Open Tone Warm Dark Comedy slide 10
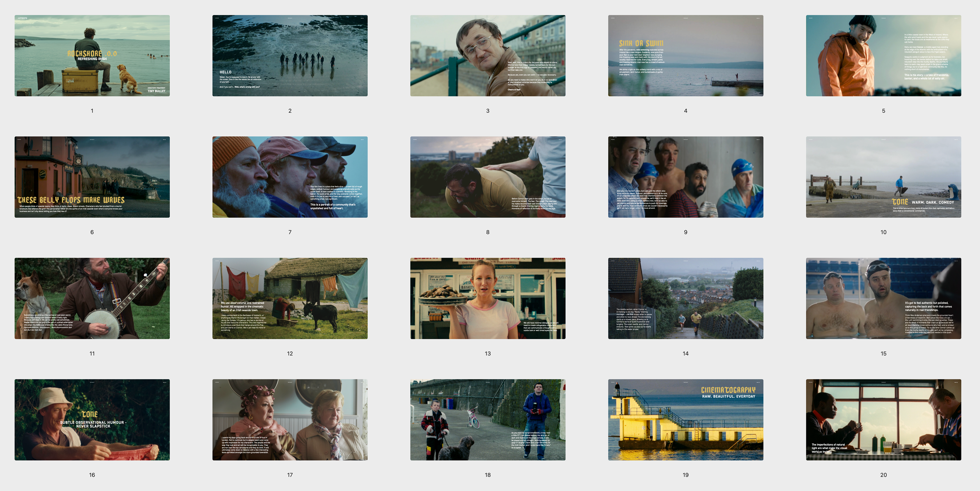The image size is (980, 491). [x=883, y=177]
